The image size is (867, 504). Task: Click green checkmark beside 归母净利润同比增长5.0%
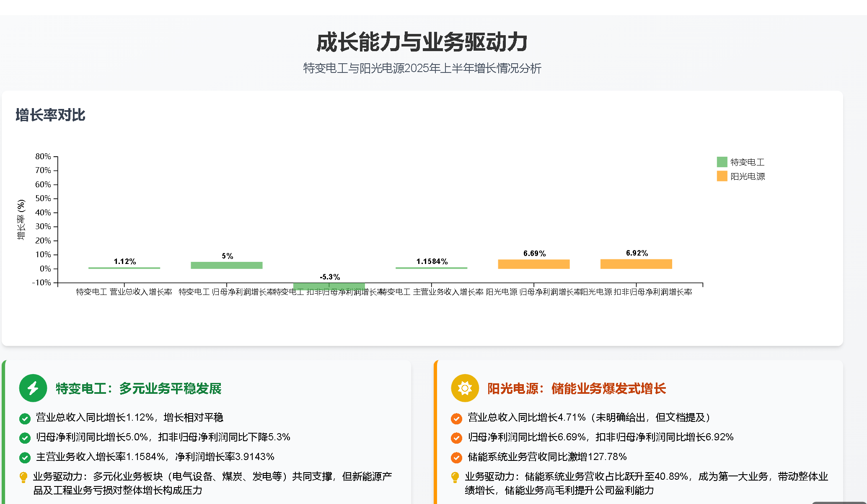tap(25, 438)
